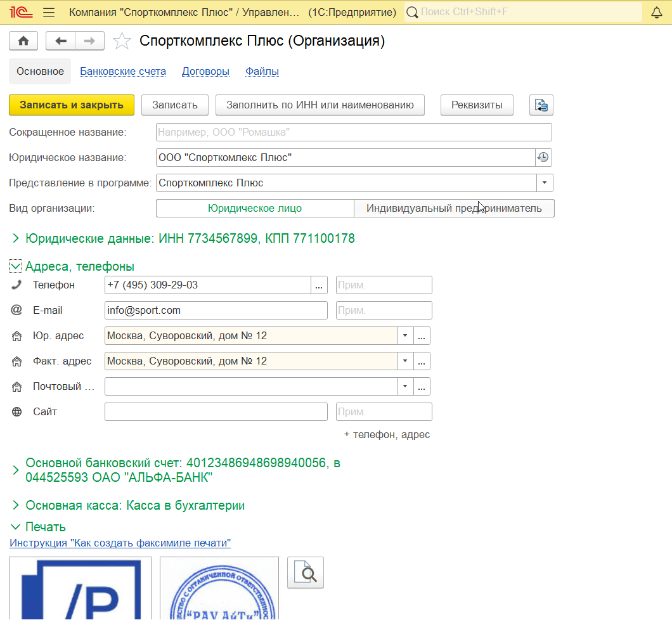Click the Представление в программе field
The image size is (672, 620).
pos(347,183)
